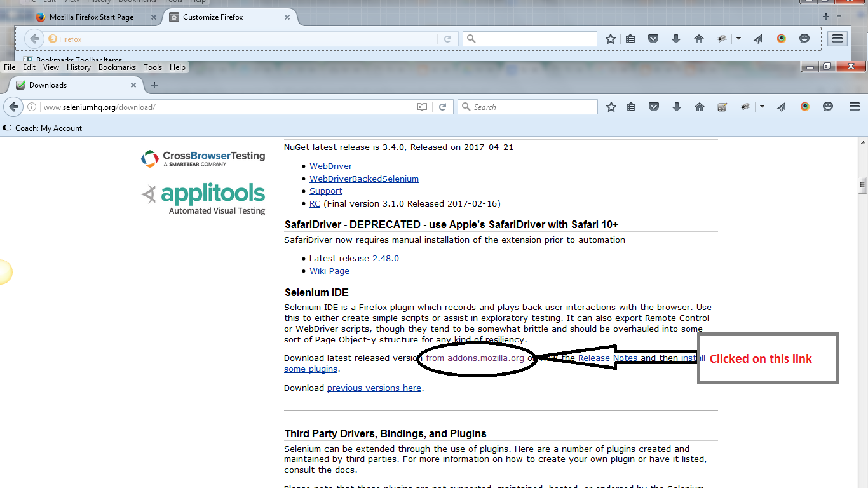Open new tab plus in back window
This screenshot has width=868, height=488.
(x=826, y=17)
